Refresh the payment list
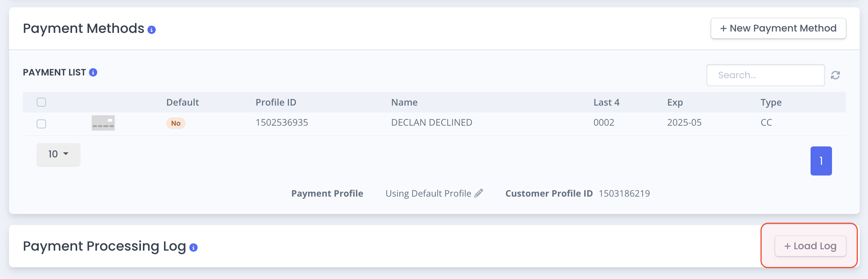 (835, 75)
